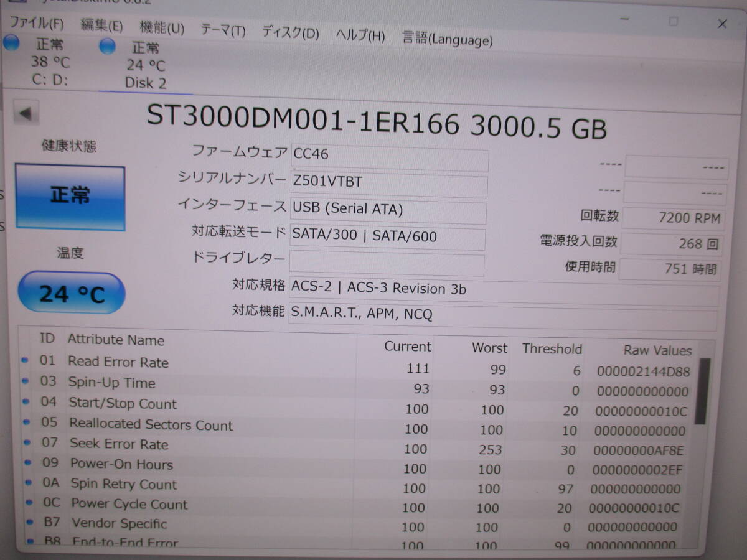Select the Disk 2 status icon
The width and height of the screenshot is (747, 560).
107,45
